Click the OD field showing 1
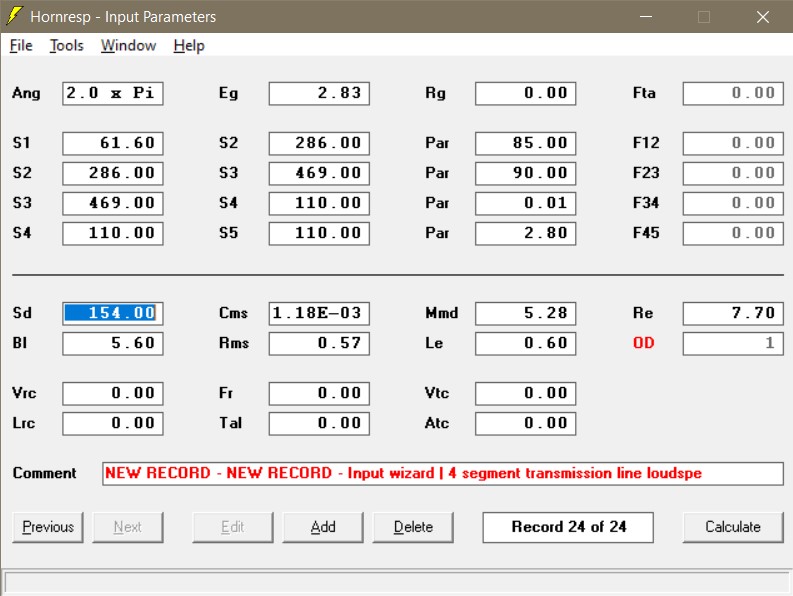The width and height of the screenshot is (793, 596). click(733, 344)
